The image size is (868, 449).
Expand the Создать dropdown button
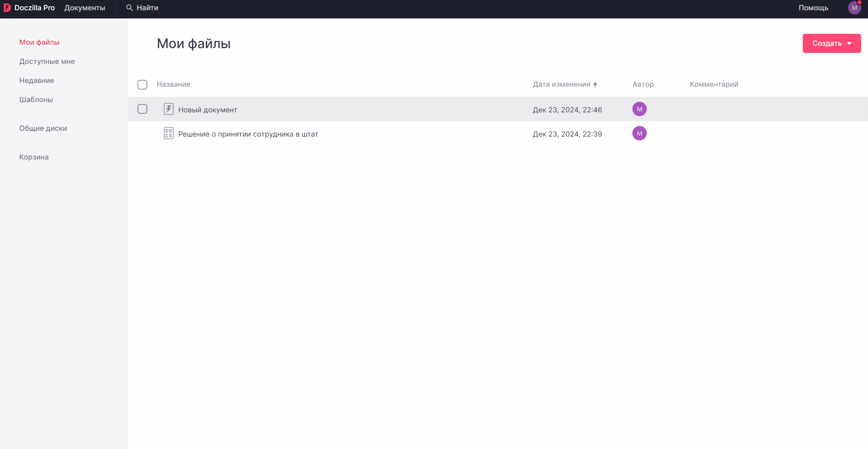pyautogui.click(x=831, y=43)
